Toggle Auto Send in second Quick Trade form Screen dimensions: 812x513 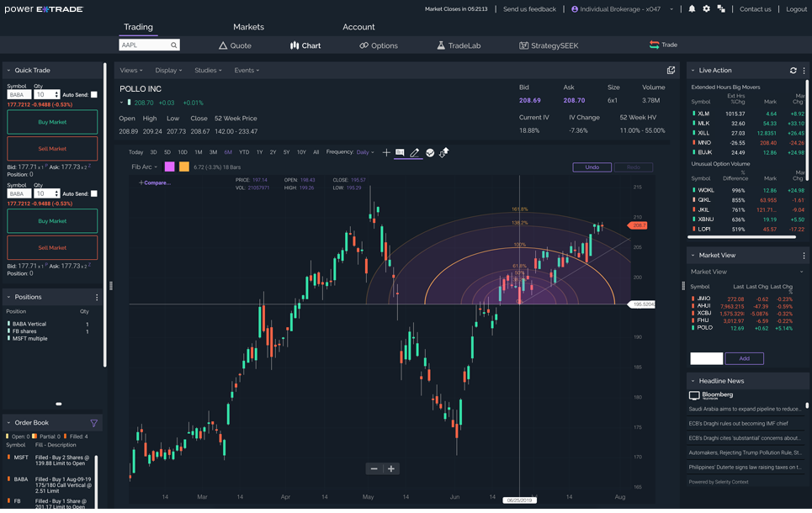[94, 193]
